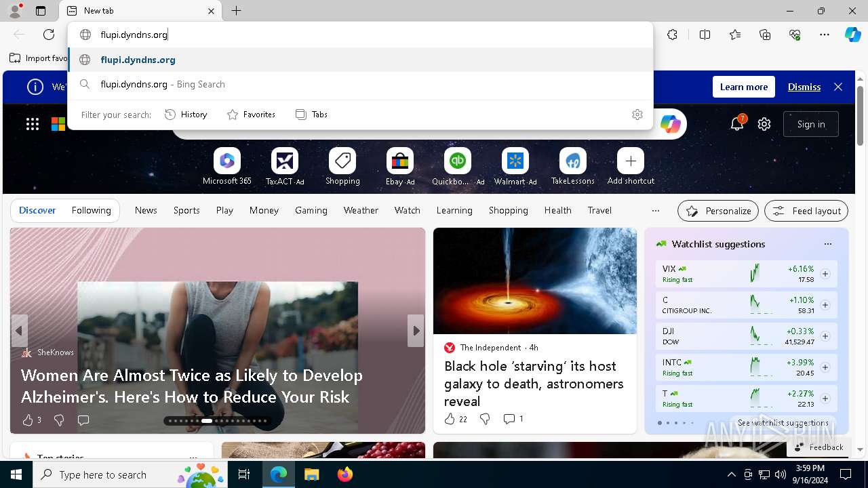
Task: Click the browser refresh icon
Action: pos(49,35)
